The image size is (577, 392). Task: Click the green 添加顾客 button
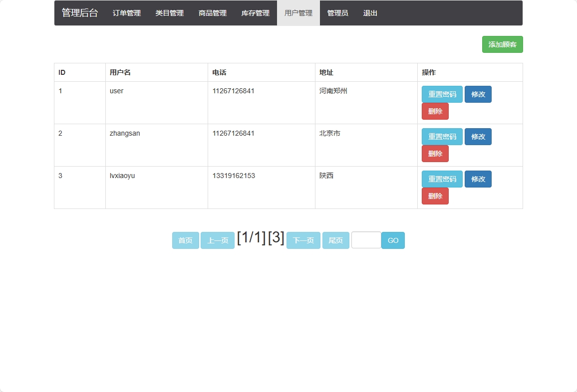pos(502,44)
